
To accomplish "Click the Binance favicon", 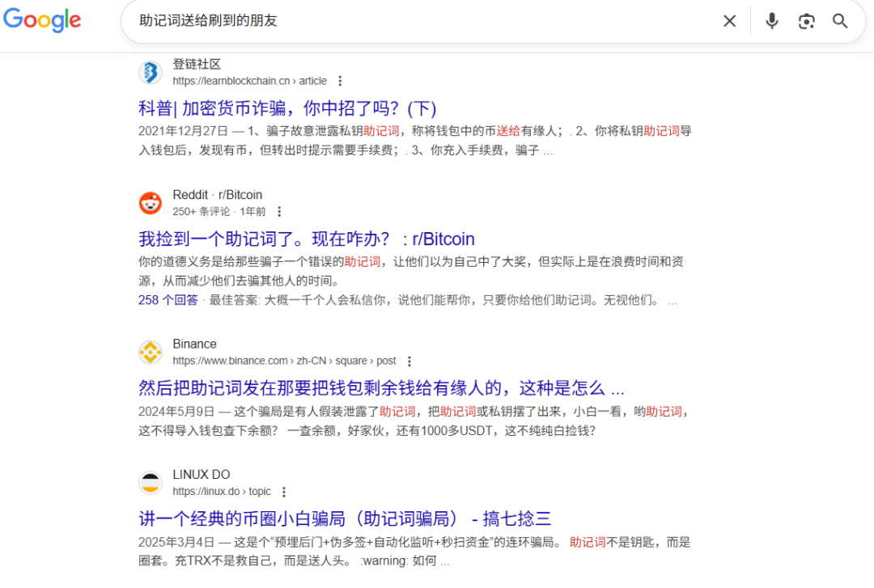I will pos(151,353).
